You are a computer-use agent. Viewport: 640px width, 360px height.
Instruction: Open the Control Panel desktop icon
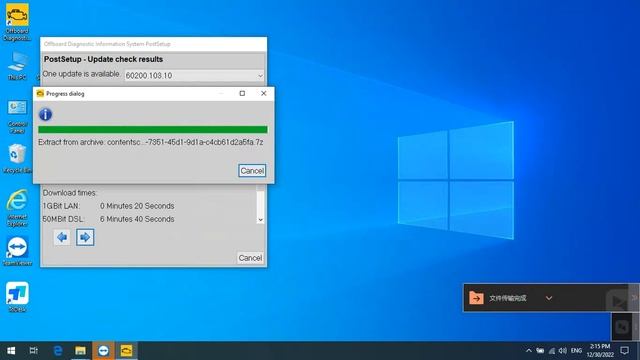point(17,117)
